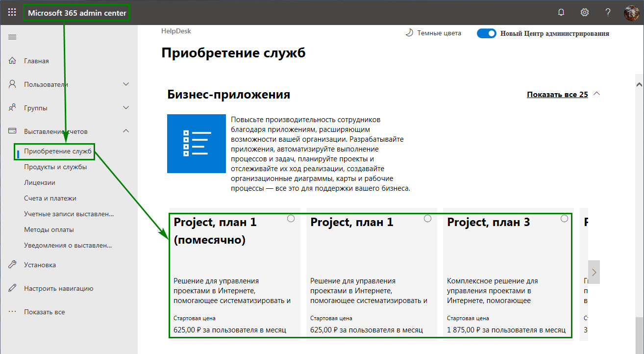Screen dimensions: 644x354
Task: Click Темные цвета label
Action: tap(439, 33)
